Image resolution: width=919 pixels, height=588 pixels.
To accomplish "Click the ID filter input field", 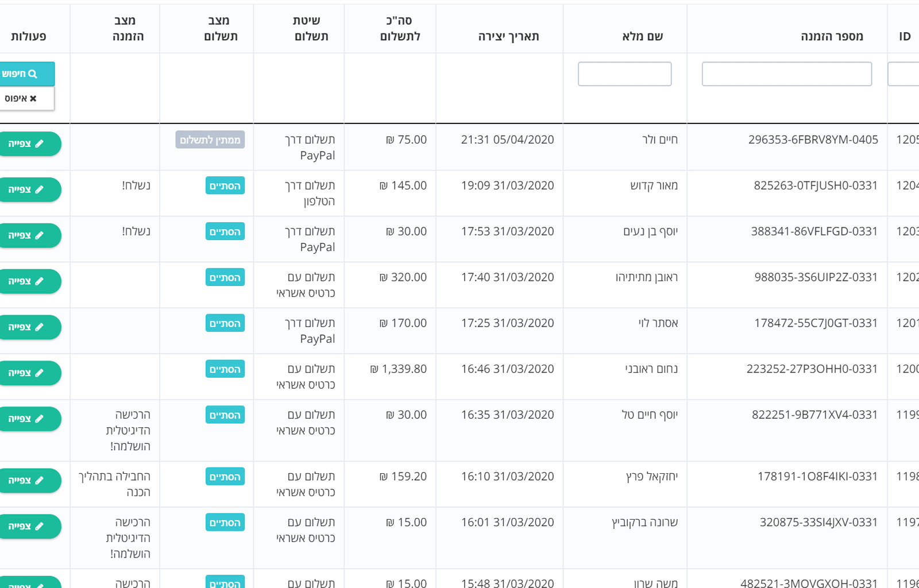I will click(903, 74).
